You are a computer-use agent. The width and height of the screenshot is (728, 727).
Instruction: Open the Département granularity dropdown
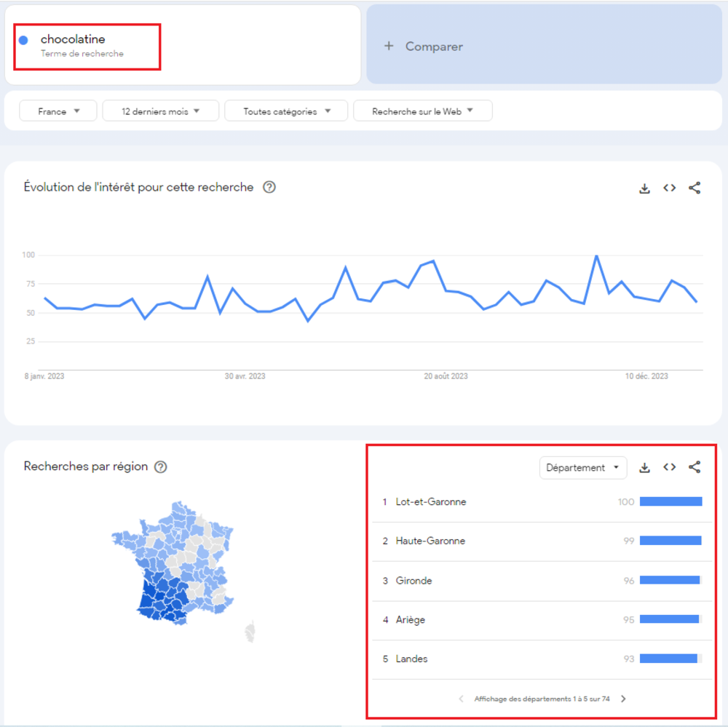pyautogui.click(x=582, y=468)
